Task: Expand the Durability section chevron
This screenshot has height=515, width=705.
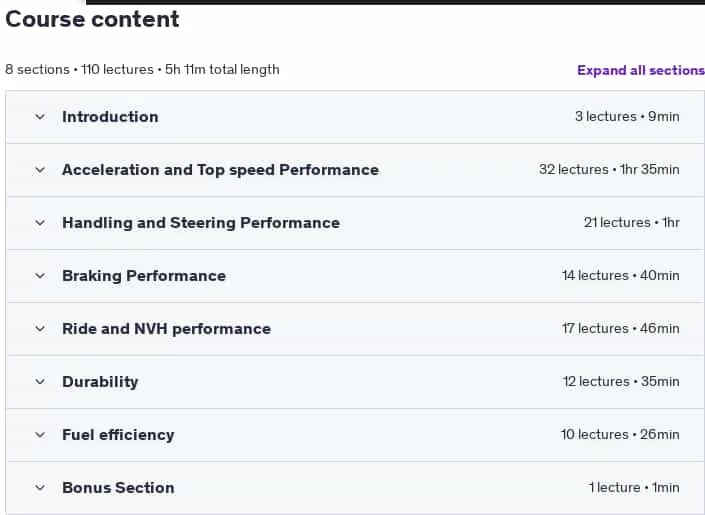Action: (x=40, y=382)
